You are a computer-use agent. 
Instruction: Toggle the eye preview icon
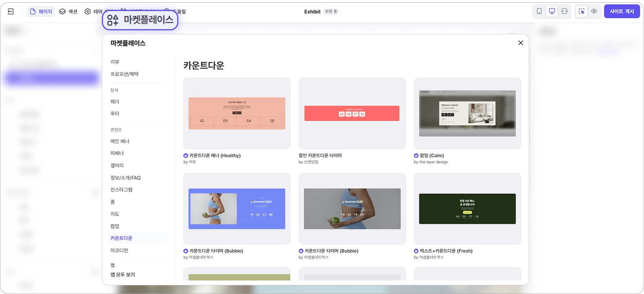click(594, 11)
